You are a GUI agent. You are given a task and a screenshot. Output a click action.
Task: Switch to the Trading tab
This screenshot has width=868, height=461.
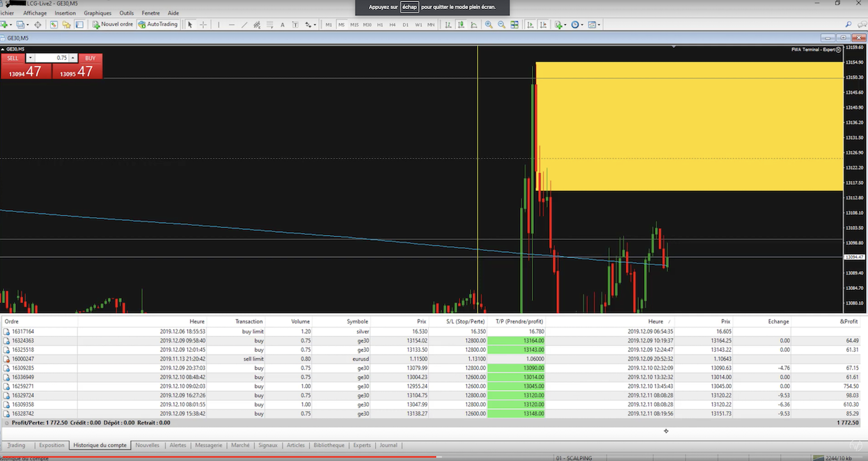[x=16, y=445]
